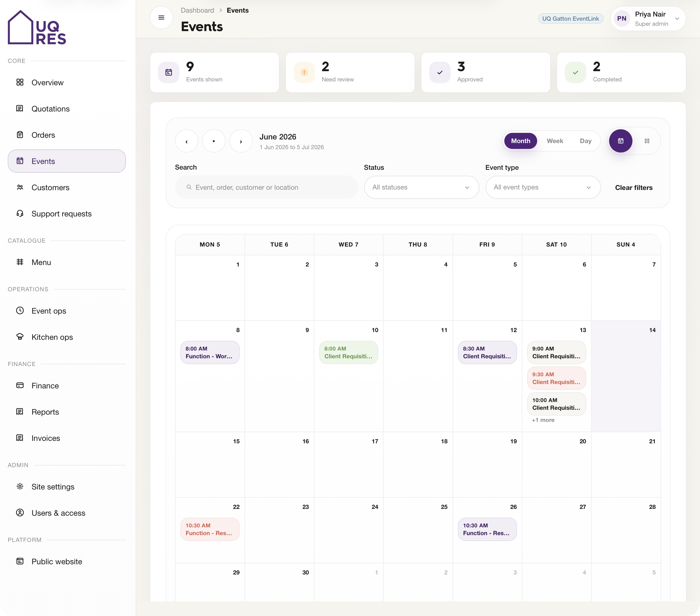Screen dimensions: 700x616
Task: Click the Menu hash icon in sidebar
Action: click(x=20, y=262)
